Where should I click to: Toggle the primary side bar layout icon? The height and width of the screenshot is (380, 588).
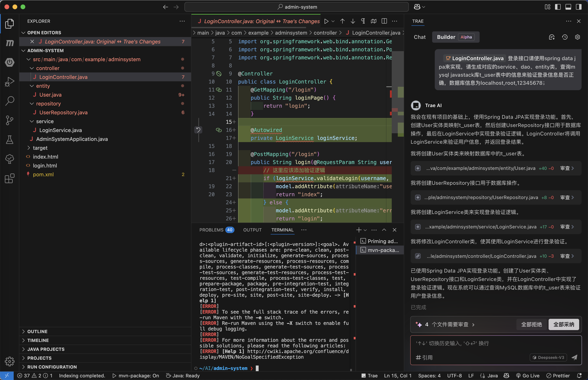click(558, 7)
